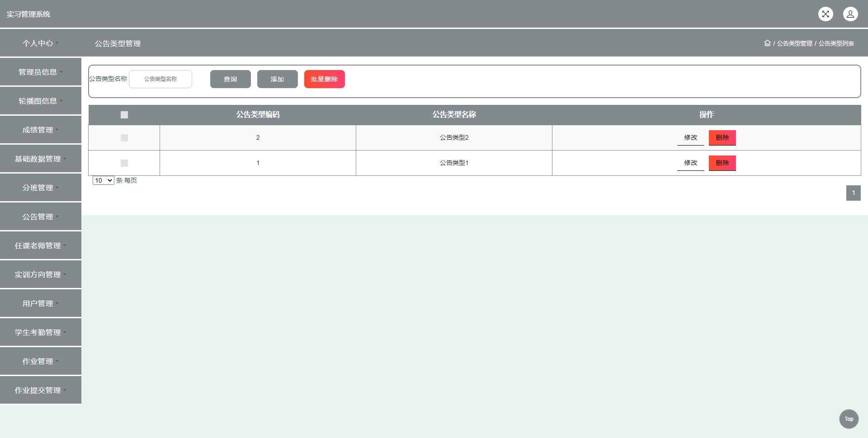Click the 实习管理系统 title

pos(28,14)
